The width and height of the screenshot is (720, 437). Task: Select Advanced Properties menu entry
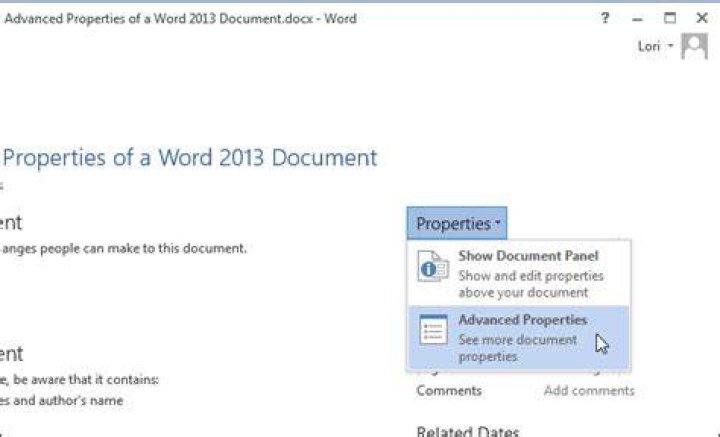tap(519, 338)
